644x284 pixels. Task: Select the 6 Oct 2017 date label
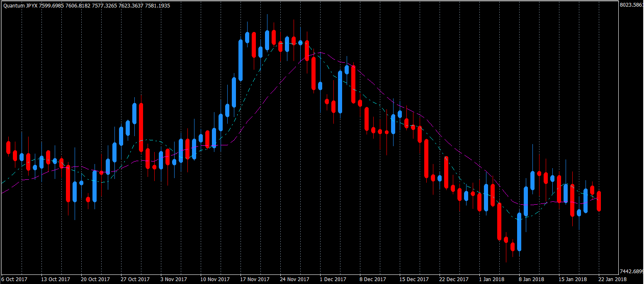click(x=15, y=279)
